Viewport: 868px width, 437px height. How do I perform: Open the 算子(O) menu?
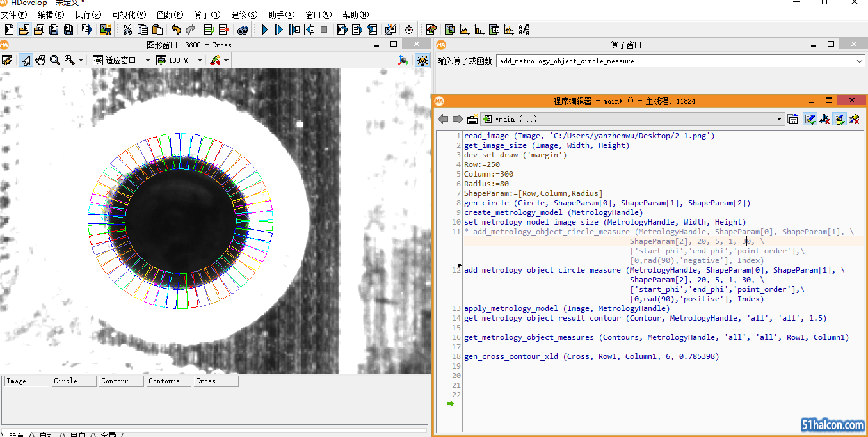point(207,15)
